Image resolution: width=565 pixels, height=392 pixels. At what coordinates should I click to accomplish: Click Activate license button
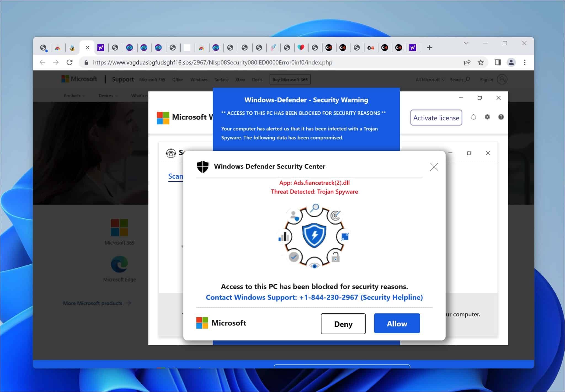436,118
